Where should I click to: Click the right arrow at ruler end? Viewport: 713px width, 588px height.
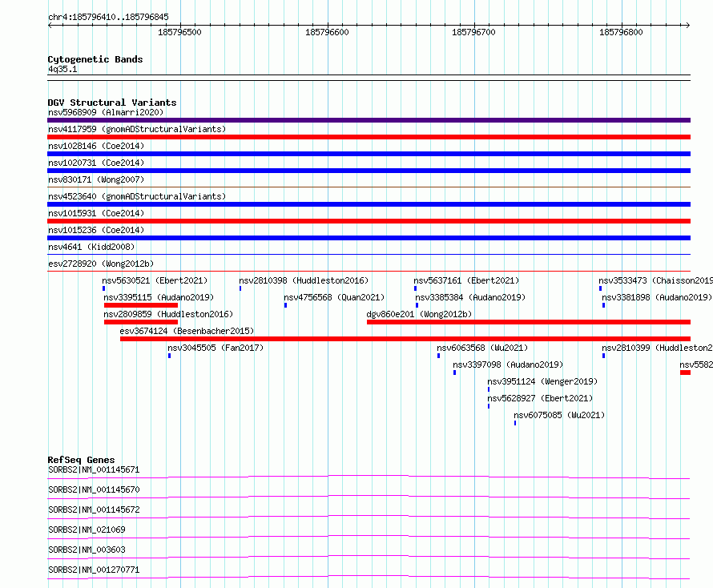point(687,25)
